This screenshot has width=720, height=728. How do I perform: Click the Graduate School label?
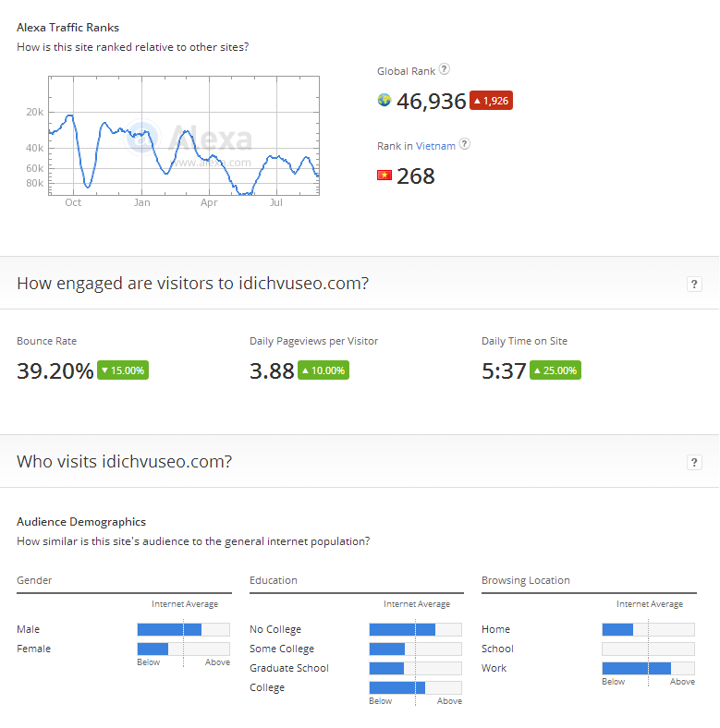pyautogui.click(x=289, y=668)
